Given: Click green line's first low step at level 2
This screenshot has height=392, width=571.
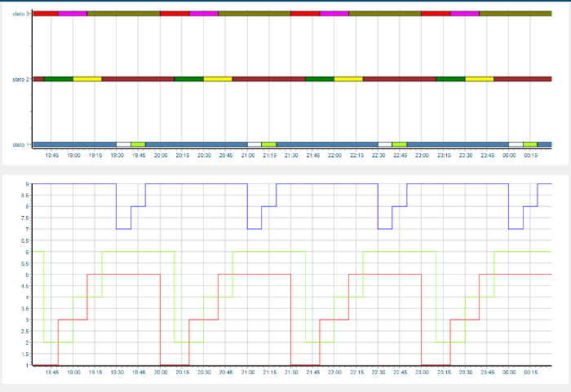Looking at the screenshot, I should coord(58,342).
